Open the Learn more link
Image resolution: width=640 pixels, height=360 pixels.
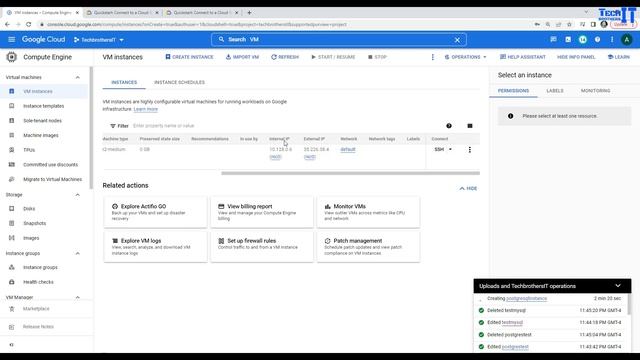point(146,109)
